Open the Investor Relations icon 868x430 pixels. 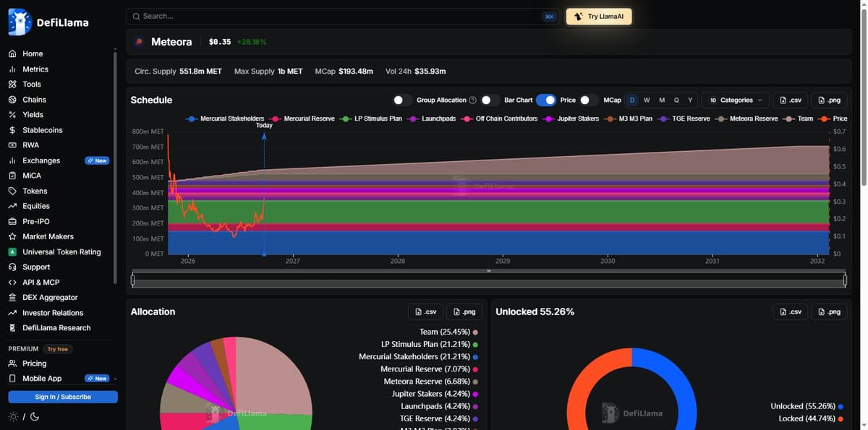pyautogui.click(x=12, y=313)
